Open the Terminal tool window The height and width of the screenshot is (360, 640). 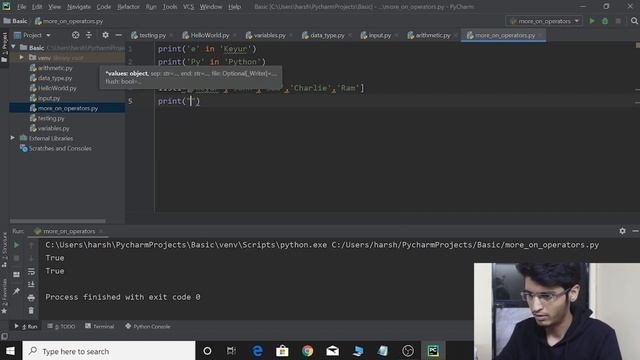[x=100, y=327]
